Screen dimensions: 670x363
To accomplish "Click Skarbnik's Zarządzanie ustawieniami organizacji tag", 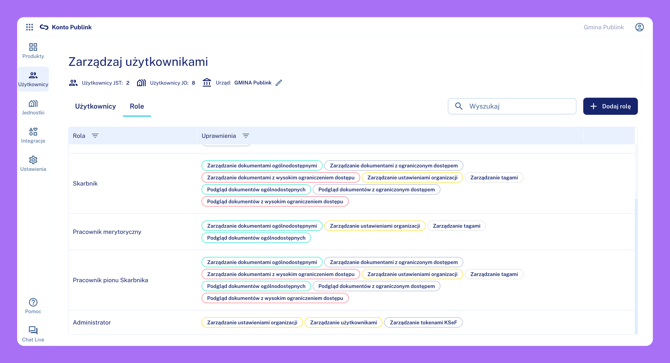I will [x=412, y=178].
